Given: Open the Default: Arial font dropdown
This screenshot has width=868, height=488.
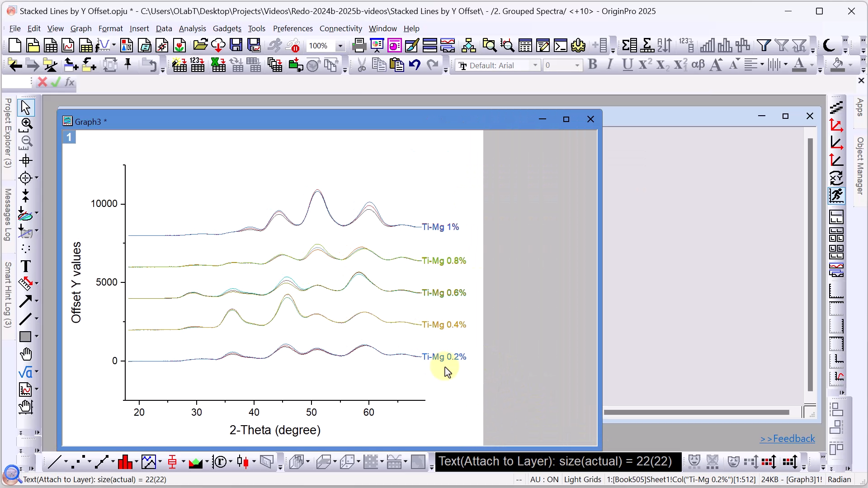Looking at the screenshot, I should (535, 66).
